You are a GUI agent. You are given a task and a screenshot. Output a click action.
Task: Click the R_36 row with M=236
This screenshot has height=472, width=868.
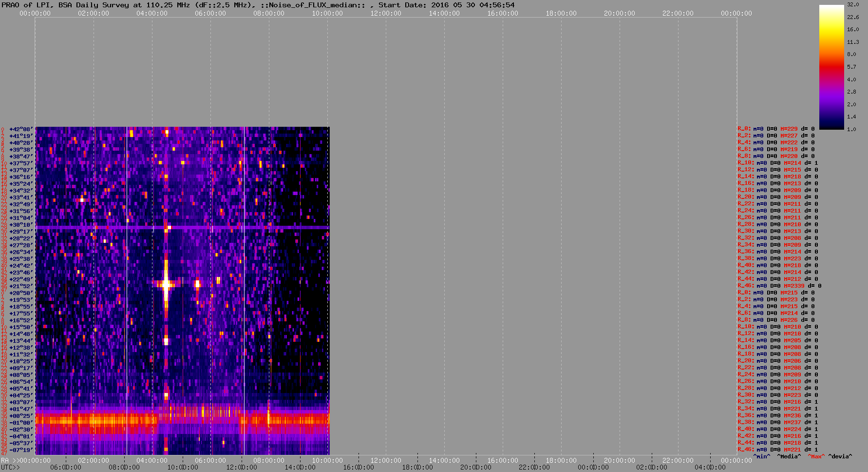[x=778, y=415]
